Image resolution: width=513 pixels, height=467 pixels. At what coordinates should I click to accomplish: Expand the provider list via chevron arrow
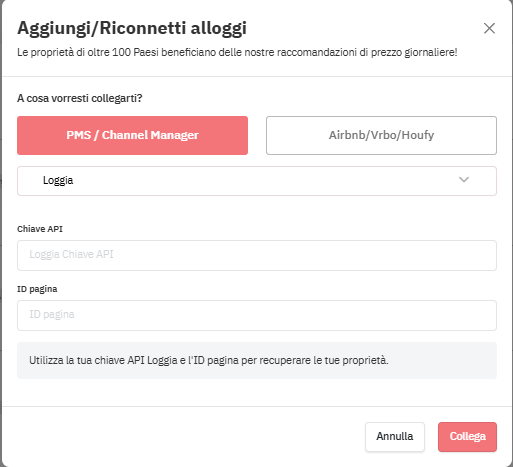(x=464, y=180)
